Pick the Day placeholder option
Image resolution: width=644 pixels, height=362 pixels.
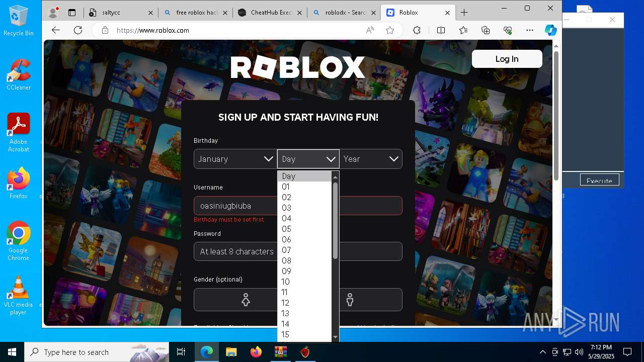[304, 176]
